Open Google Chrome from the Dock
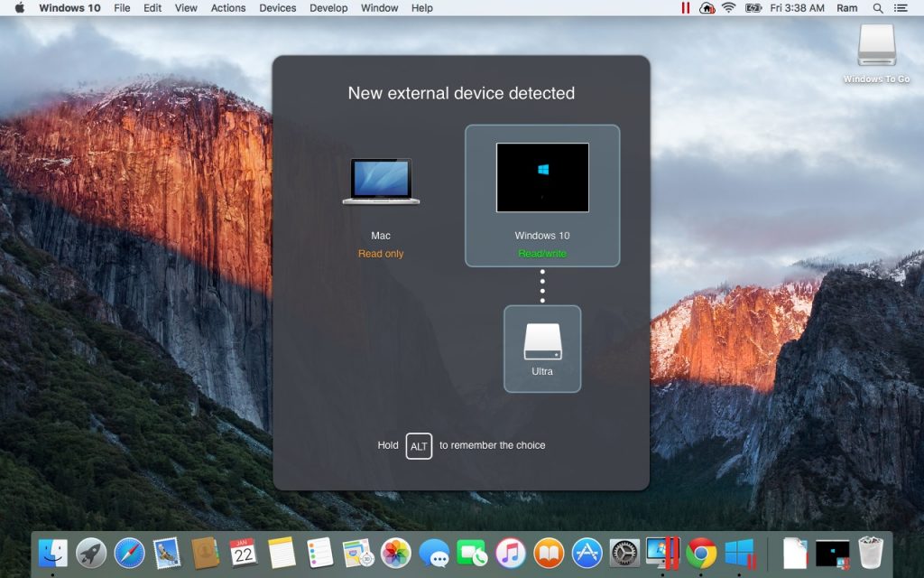This screenshot has width=924, height=578. click(x=704, y=554)
